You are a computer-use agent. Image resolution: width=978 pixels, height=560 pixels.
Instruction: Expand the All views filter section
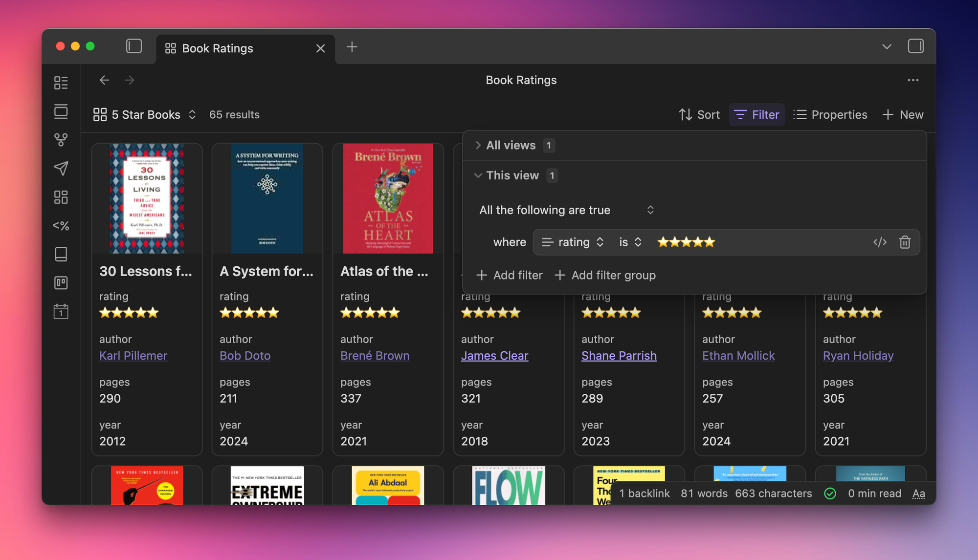pos(511,146)
